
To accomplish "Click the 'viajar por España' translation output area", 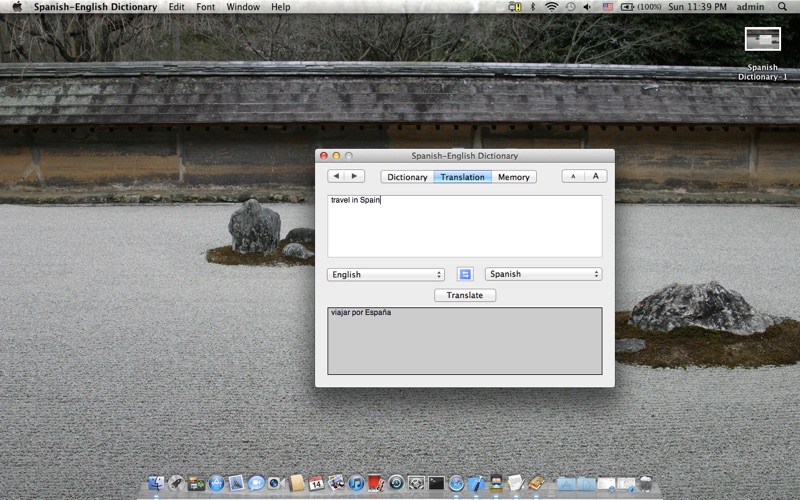I will (465, 341).
